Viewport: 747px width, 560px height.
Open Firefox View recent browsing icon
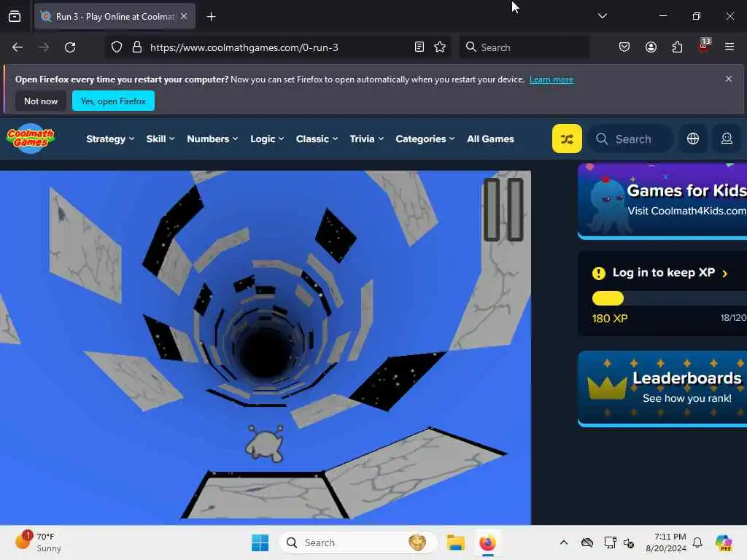pyautogui.click(x=15, y=17)
